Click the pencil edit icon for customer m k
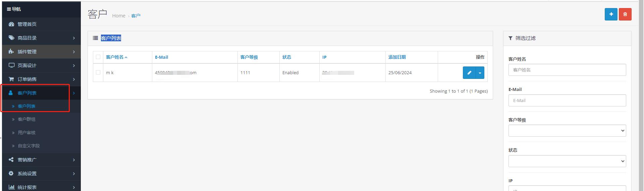 coord(469,73)
